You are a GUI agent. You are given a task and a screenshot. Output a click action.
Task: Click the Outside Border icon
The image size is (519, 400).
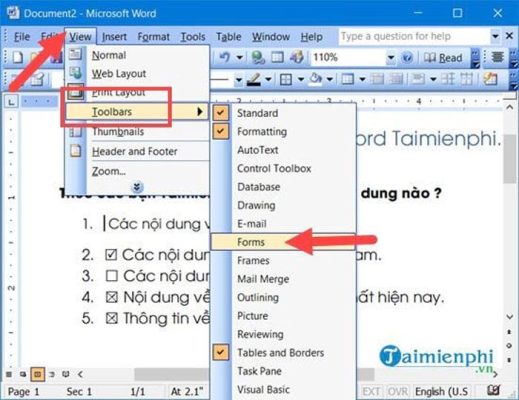pyautogui.click(x=286, y=79)
